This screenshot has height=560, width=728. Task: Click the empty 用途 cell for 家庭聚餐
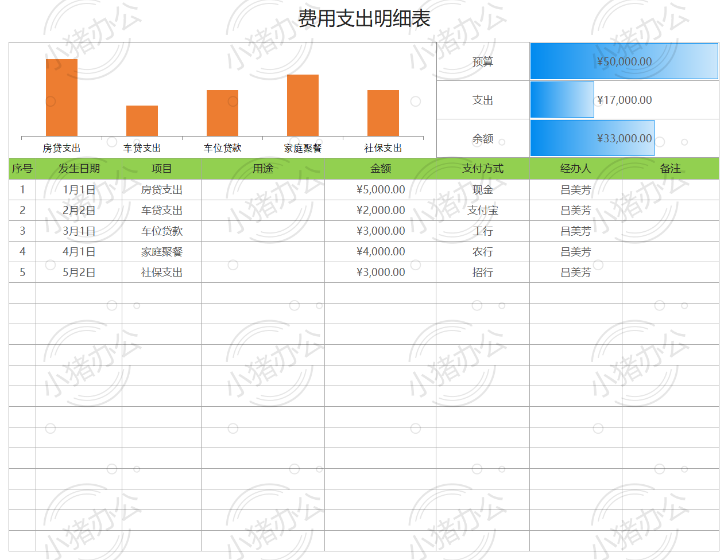(x=263, y=252)
